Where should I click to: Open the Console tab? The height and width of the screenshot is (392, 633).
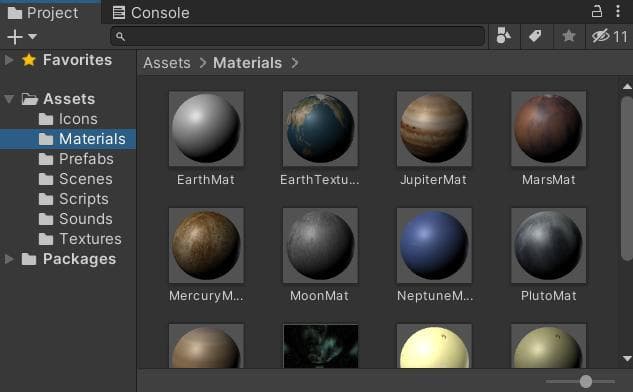[151, 13]
